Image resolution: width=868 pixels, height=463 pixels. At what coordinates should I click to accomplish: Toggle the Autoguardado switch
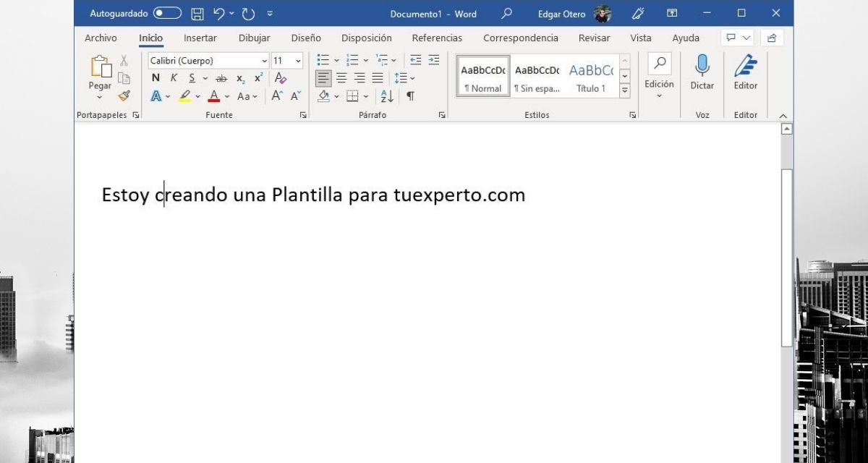[167, 14]
